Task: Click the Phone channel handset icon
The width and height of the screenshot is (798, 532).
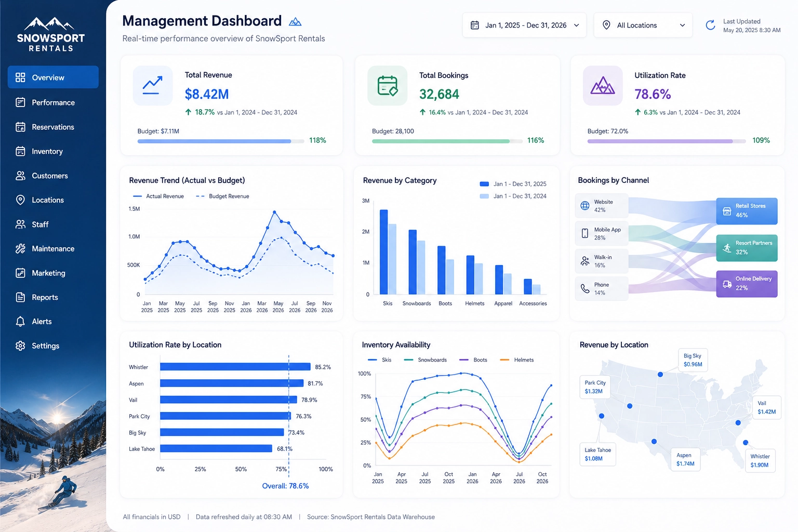Action: point(585,288)
